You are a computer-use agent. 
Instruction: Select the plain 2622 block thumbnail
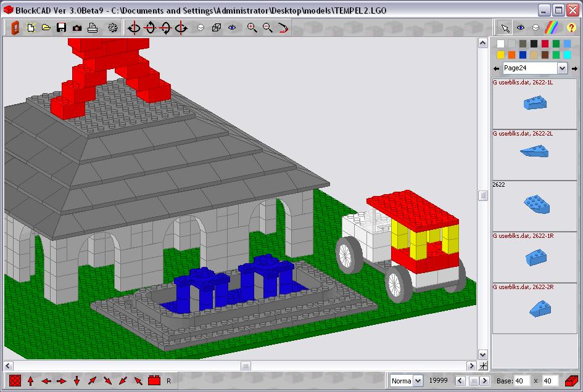click(x=535, y=206)
